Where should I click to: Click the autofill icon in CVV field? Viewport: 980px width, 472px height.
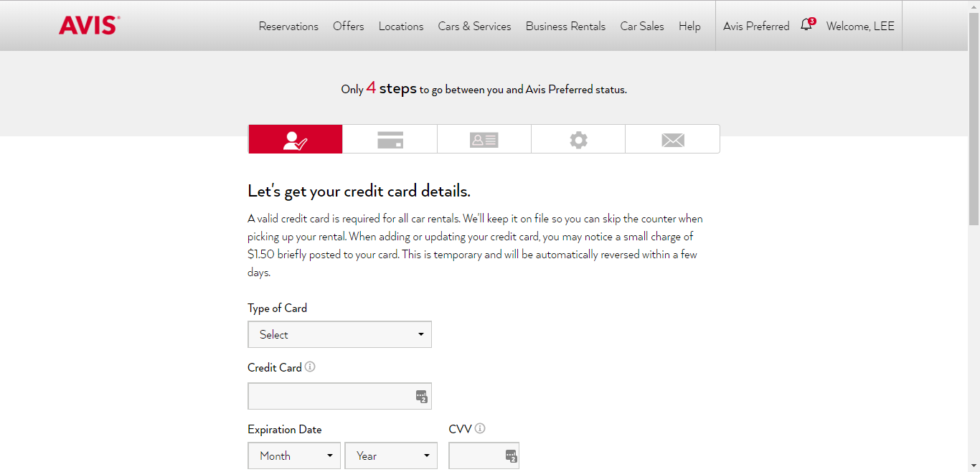coord(510,456)
